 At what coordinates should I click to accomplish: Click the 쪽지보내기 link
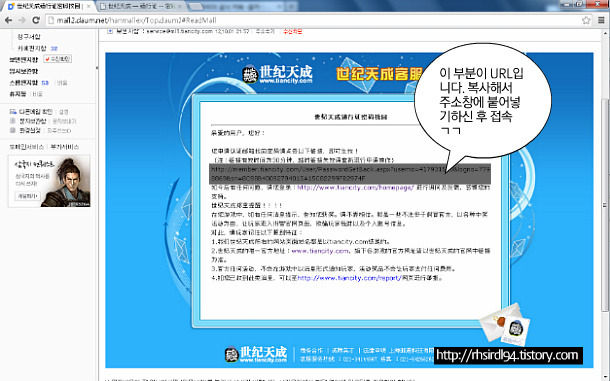64,121
